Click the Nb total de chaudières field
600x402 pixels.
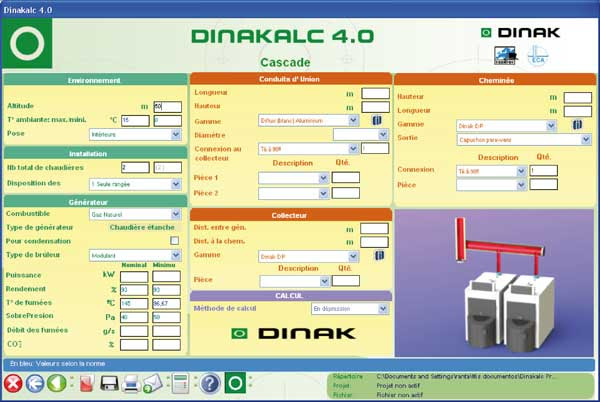135,167
